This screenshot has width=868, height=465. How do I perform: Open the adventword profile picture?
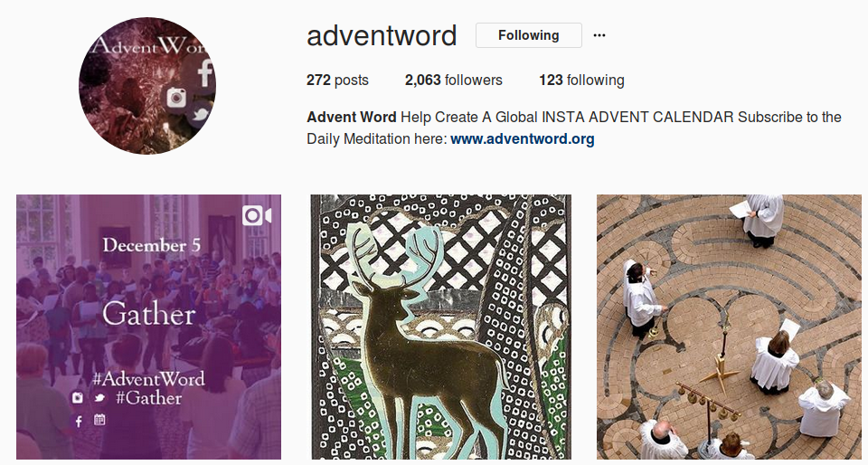pyautogui.click(x=147, y=85)
